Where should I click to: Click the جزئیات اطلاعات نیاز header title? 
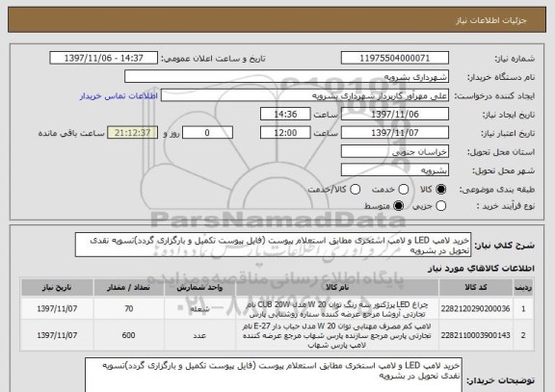coord(491,20)
